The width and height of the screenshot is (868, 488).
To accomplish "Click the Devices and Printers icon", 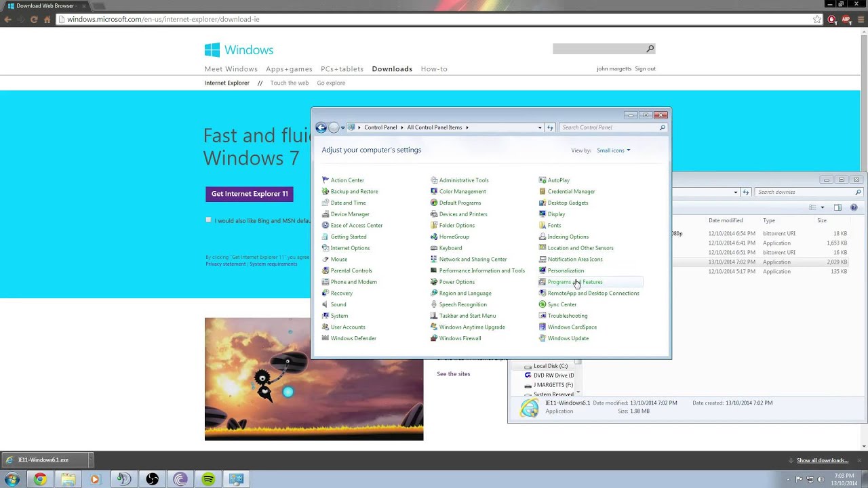I will click(434, 214).
